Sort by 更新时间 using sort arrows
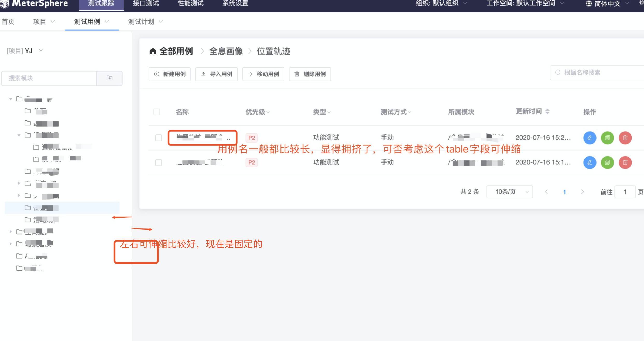This screenshot has width=644, height=341. click(547, 111)
